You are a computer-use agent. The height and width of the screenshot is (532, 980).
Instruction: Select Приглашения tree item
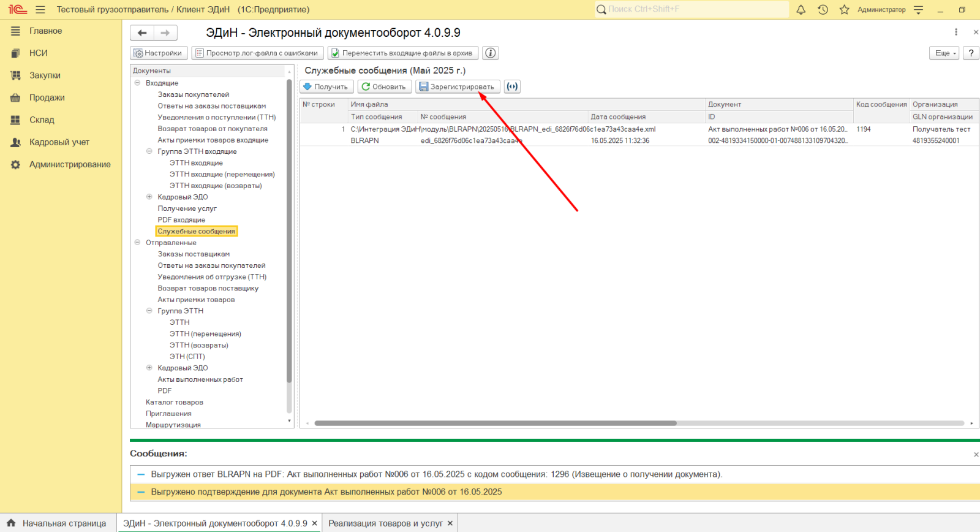click(168, 414)
